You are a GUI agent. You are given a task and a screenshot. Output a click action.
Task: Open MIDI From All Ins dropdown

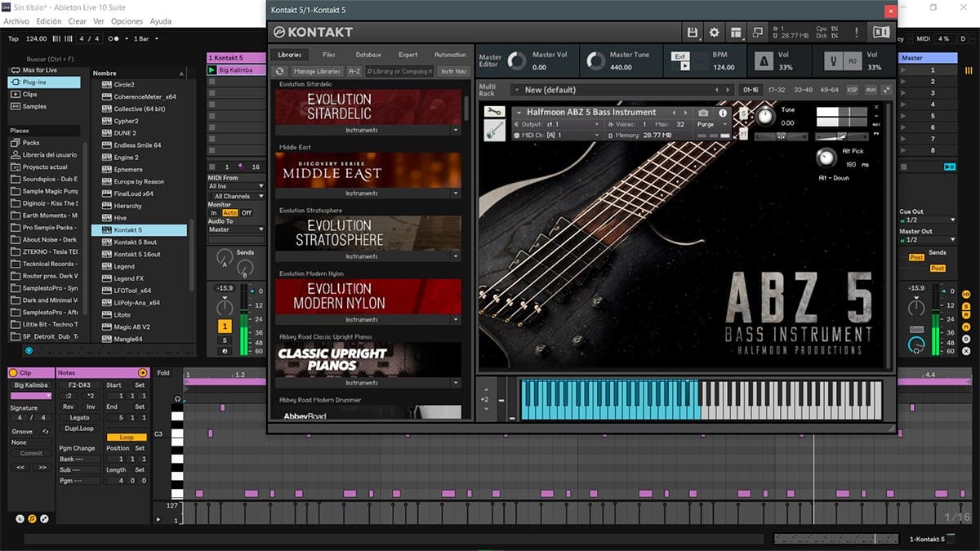[x=237, y=186]
